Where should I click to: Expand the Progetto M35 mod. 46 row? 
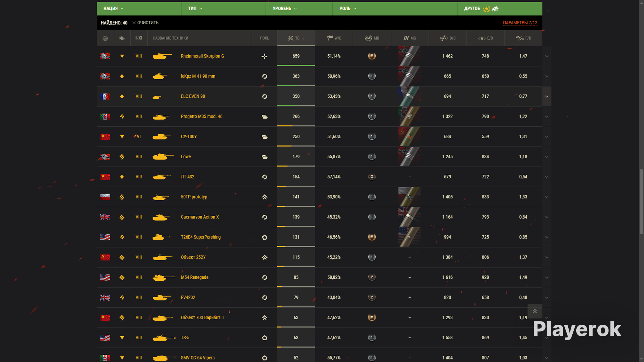pos(547,117)
